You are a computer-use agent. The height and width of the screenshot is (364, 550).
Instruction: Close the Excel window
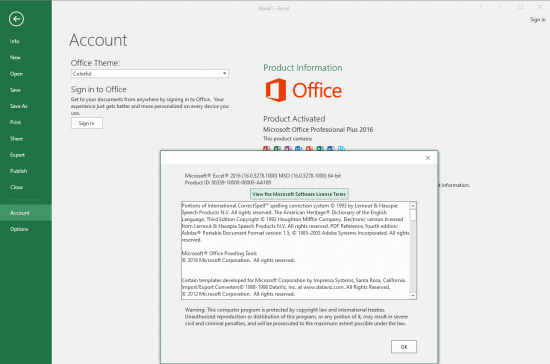pos(540,7)
